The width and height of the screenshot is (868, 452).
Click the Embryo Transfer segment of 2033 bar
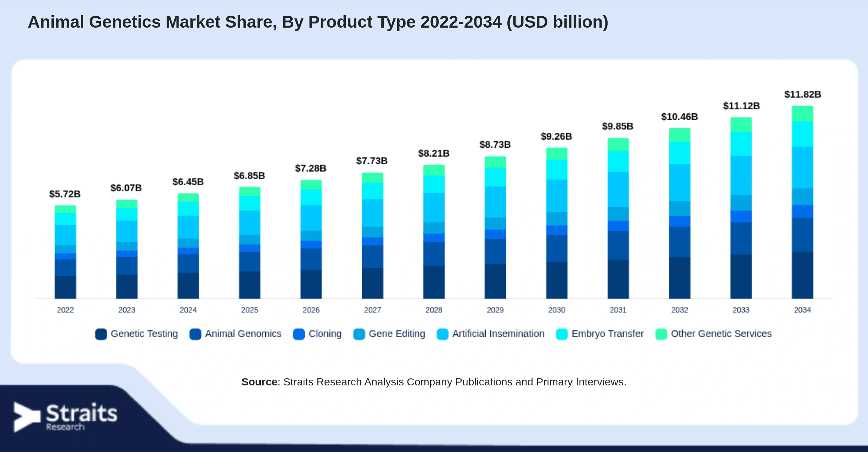click(741, 144)
